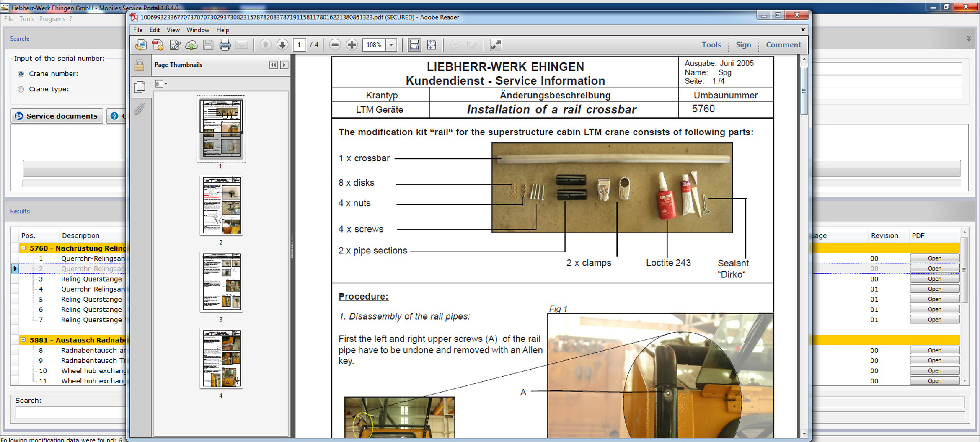Image resolution: width=980 pixels, height=442 pixels.
Task: Enable fit-to-window-width scrolling mode
Action: click(x=414, y=45)
